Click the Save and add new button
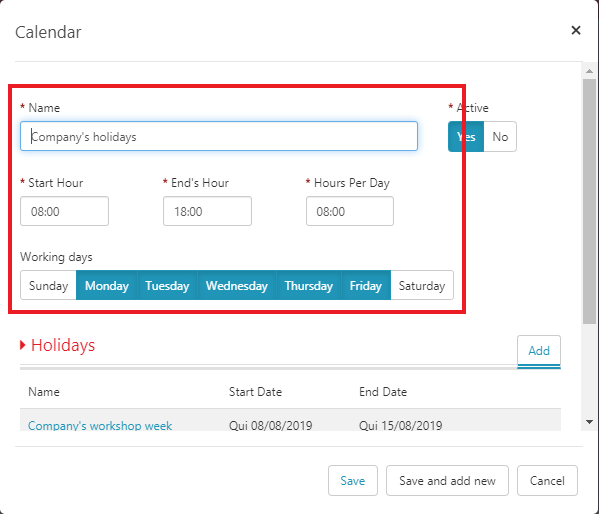This screenshot has height=514, width=599. pyautogui.click(x=447, y=480)
